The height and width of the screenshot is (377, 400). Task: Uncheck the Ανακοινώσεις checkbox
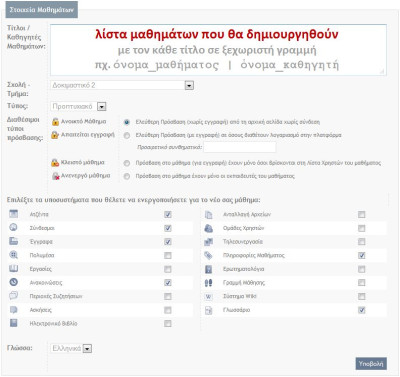tap(168, 283)
